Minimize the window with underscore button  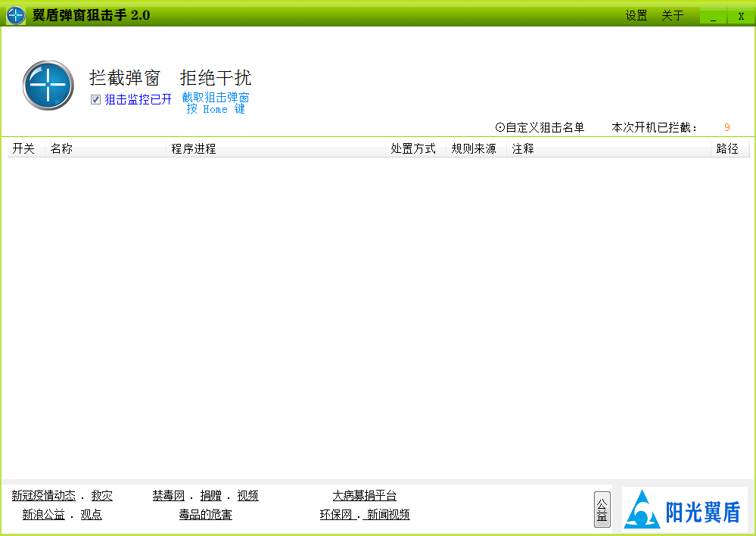point(713,16)
